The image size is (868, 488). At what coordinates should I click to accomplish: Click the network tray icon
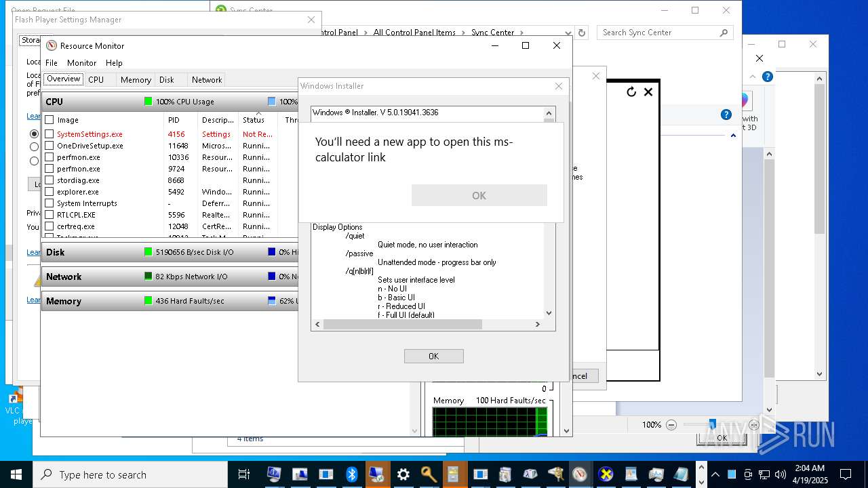[764, 474]
